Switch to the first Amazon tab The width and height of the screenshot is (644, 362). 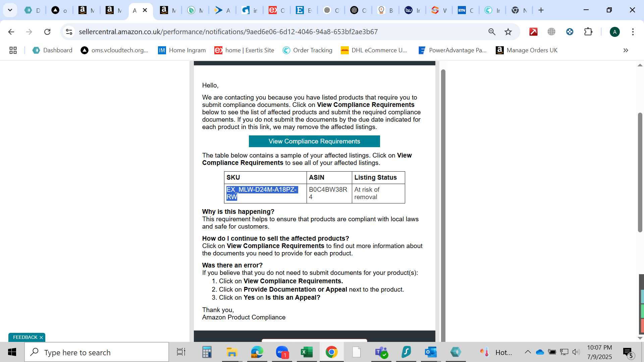87,10
